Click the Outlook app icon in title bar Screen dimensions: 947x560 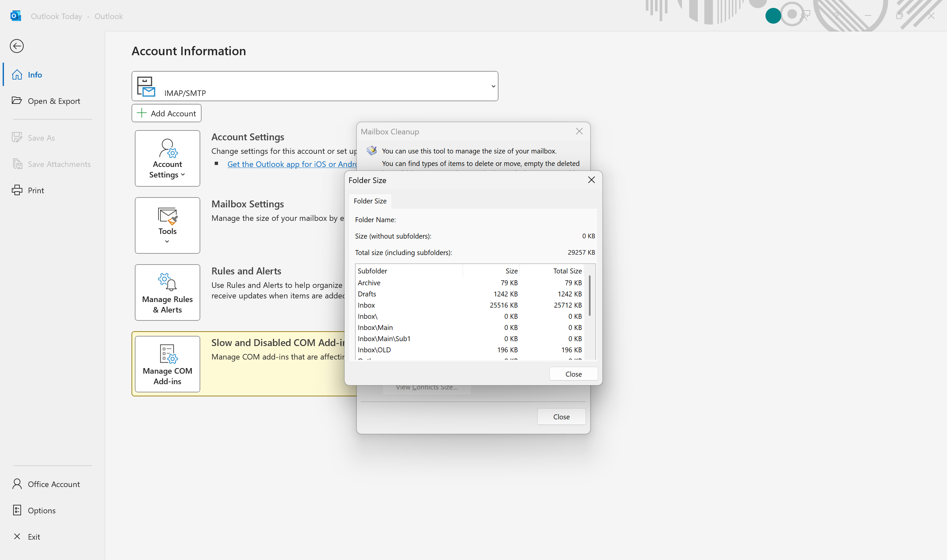[16, 16]
